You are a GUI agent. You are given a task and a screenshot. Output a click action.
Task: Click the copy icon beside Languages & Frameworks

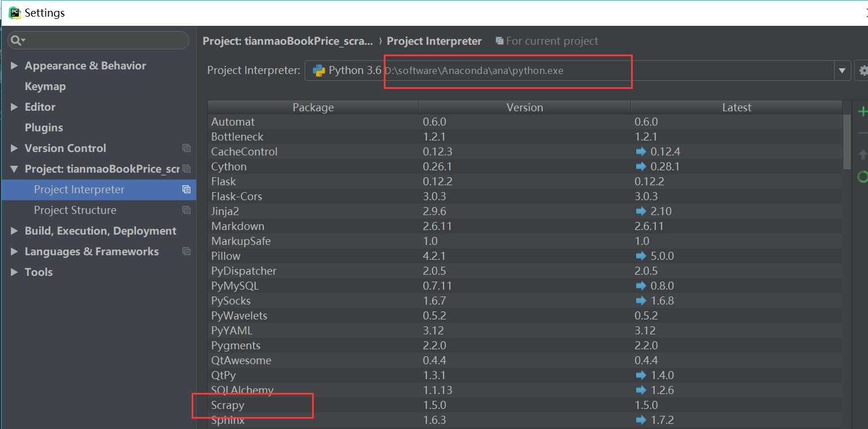coord(186,251)
